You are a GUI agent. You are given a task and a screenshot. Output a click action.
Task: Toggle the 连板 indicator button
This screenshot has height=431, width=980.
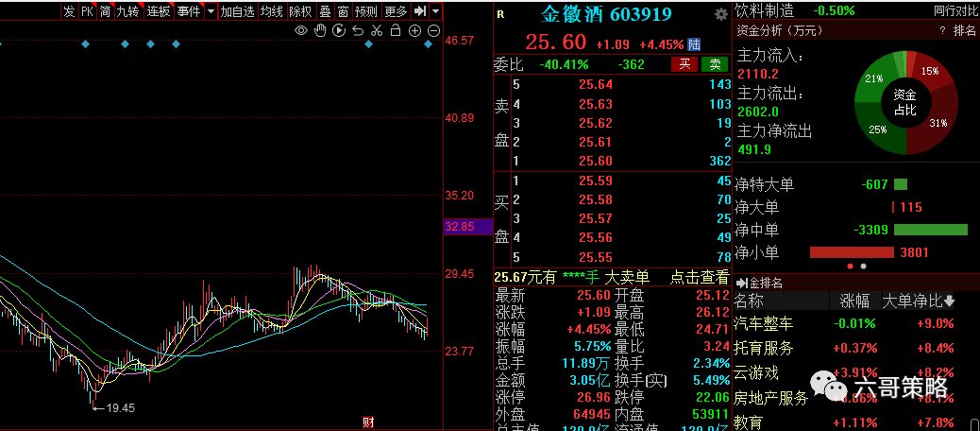(158, 11)
